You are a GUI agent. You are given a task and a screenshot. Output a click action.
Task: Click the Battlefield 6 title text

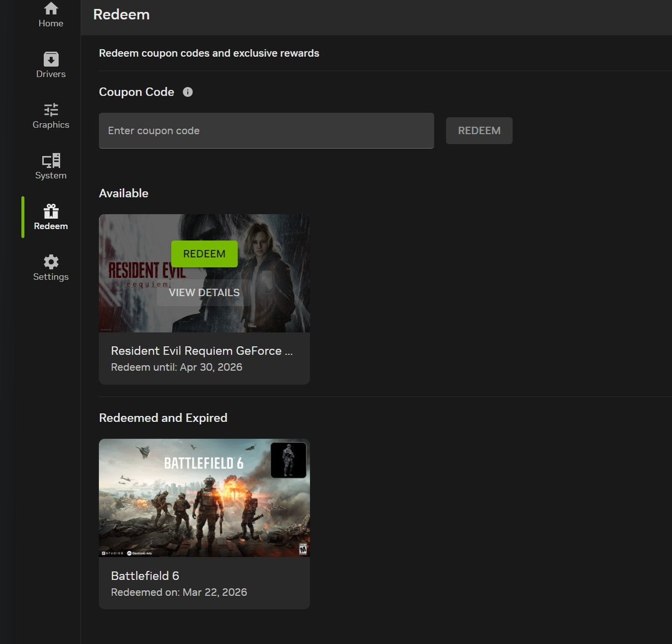pos(145,576)
